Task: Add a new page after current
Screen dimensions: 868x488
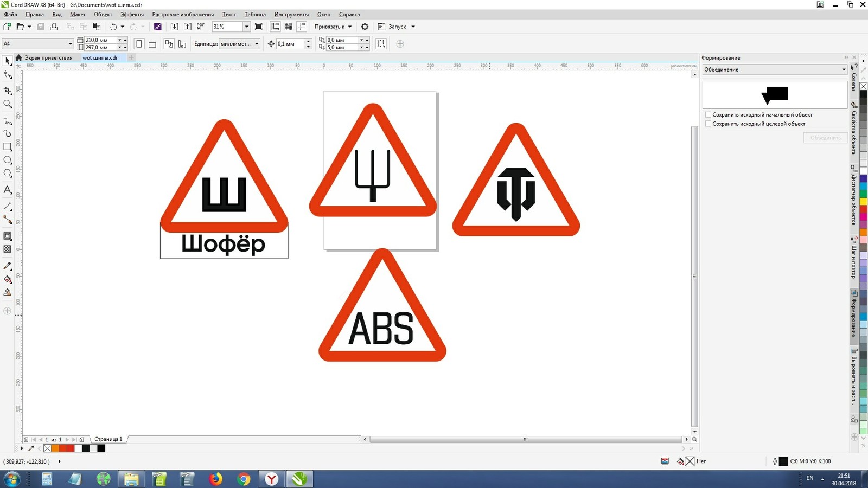Action: [81, 439]
